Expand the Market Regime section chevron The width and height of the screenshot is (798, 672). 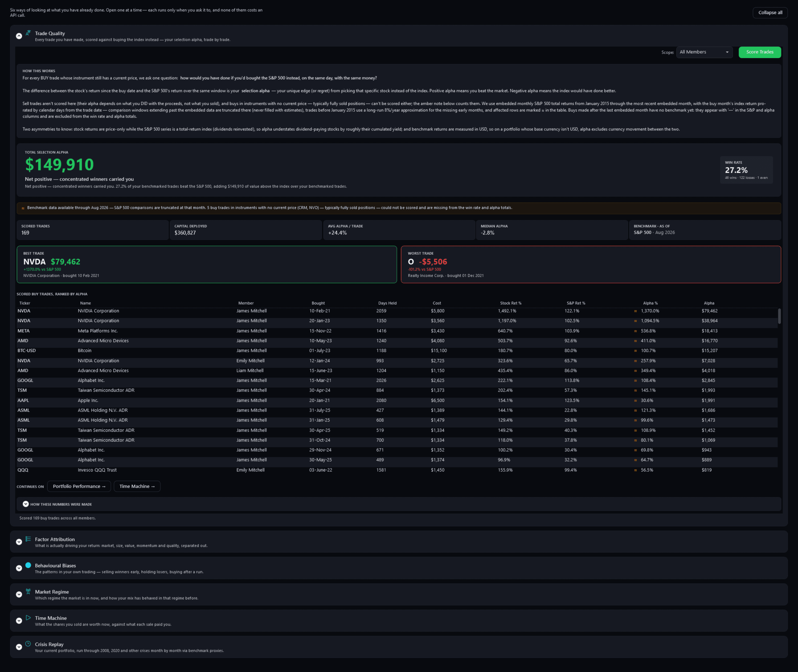tap(19, 594)
